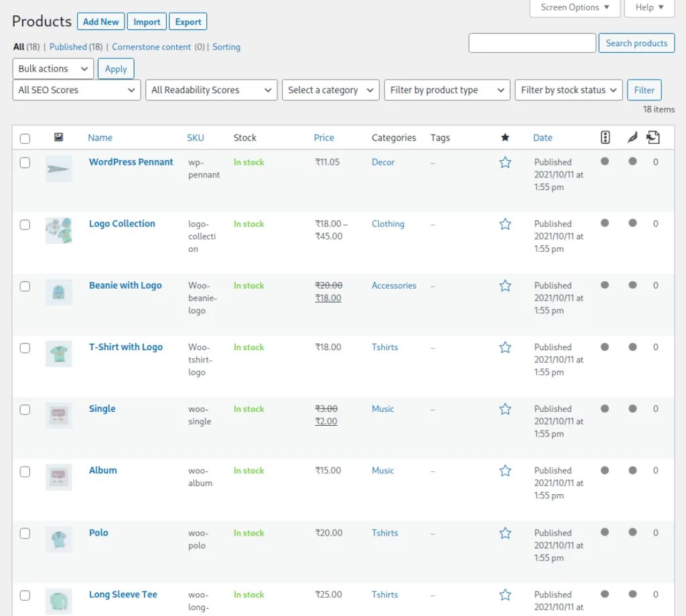The height and width of the screenshot is (616, 686).
Task: Click the image column header icon
Action: coord(59,137)
